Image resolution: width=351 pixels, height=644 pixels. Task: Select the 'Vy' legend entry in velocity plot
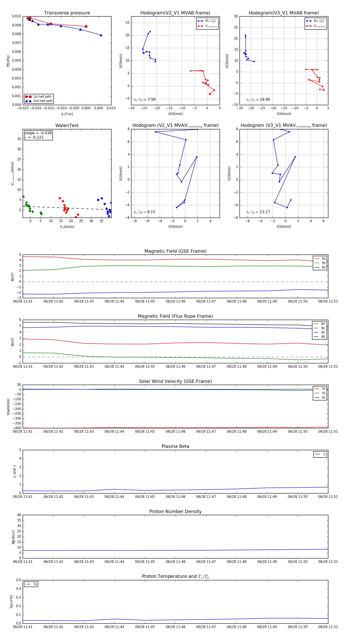click(x=320, y=393)
